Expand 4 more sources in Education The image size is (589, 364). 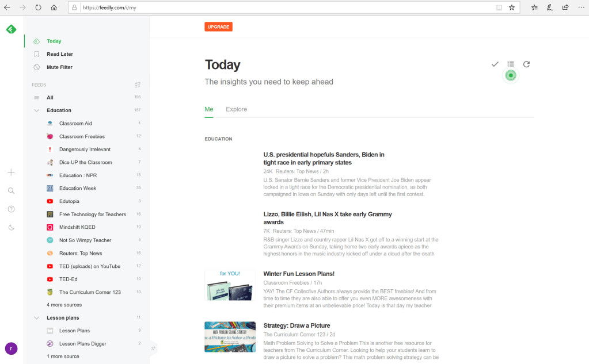coord(64,305)
